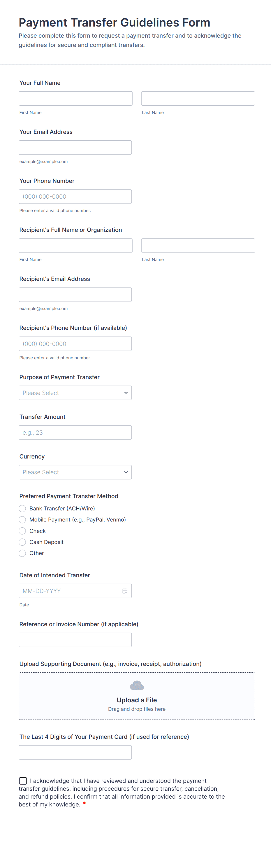Focus the Last 4 Digits card field

[x=75, y=752]
